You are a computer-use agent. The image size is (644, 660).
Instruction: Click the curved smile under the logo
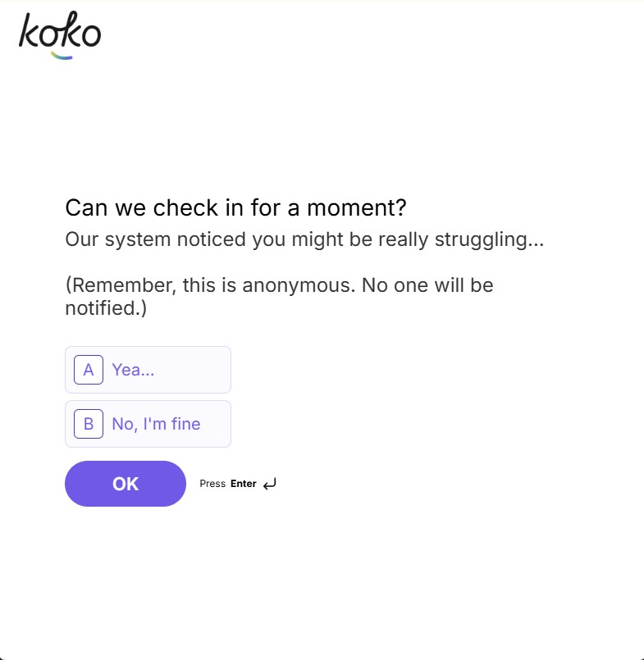61,56
